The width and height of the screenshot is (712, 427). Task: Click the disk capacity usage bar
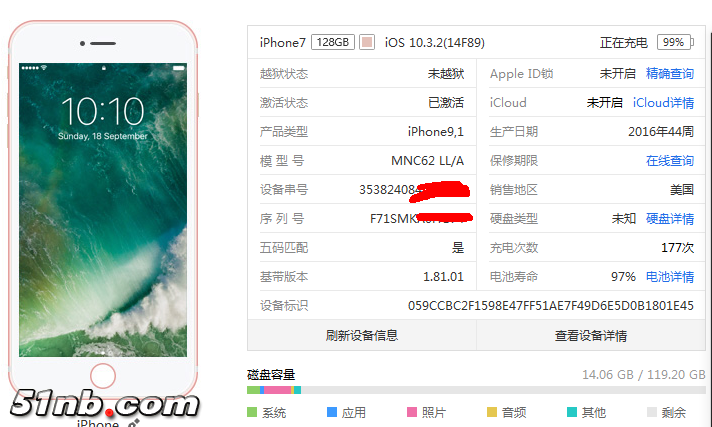point(476,390)
